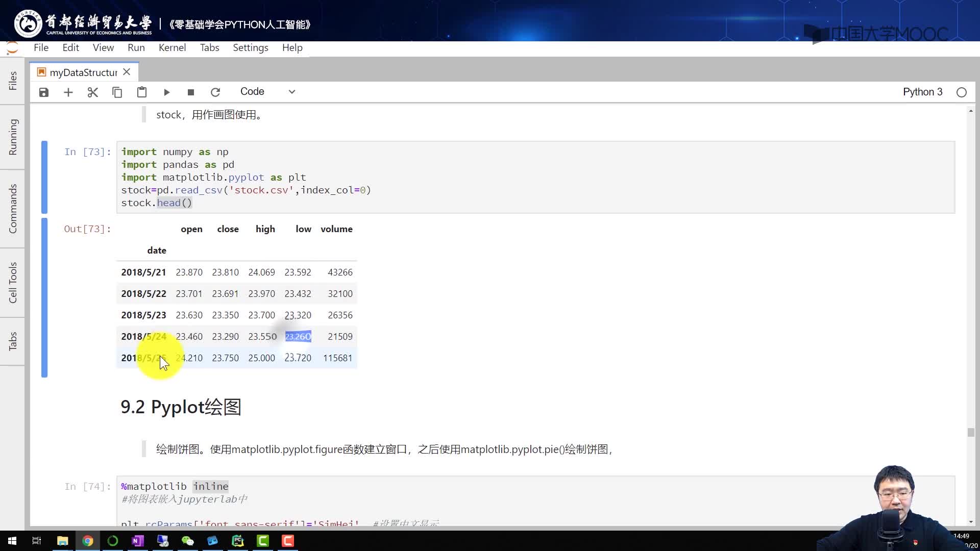Copy the selected cell
Screen dimensions: 980x551
(x=117, y=92)
